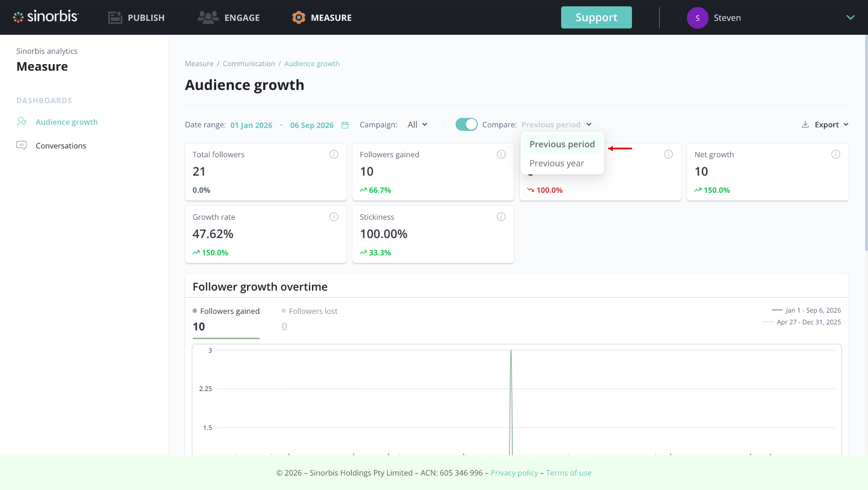Click the Campaign label text
This screenshot has height=490, width=868.
click(x=378, y=125)
